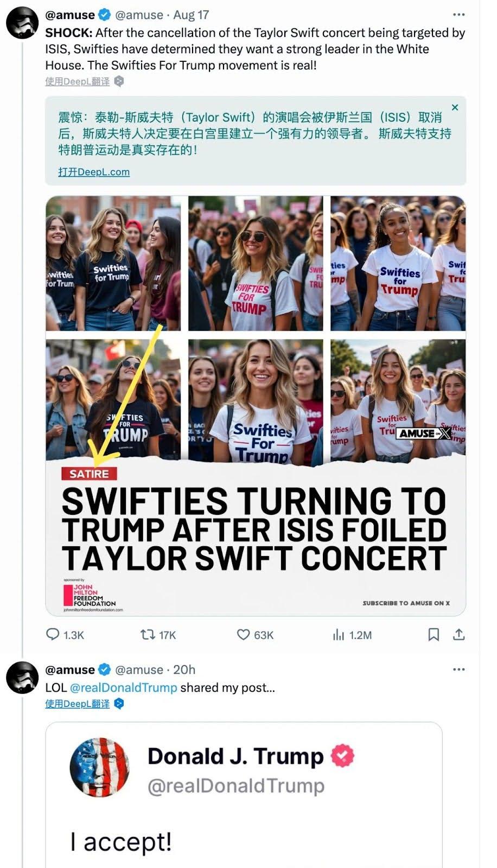497x868 pixels.
Task: Click the stormtrooper avatar of second post
Action: tap(22, 677)
